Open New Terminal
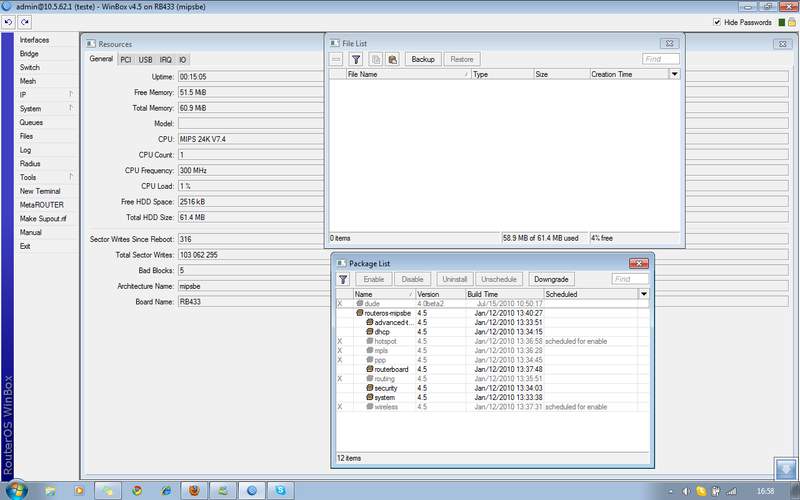 tap(40, 191)
